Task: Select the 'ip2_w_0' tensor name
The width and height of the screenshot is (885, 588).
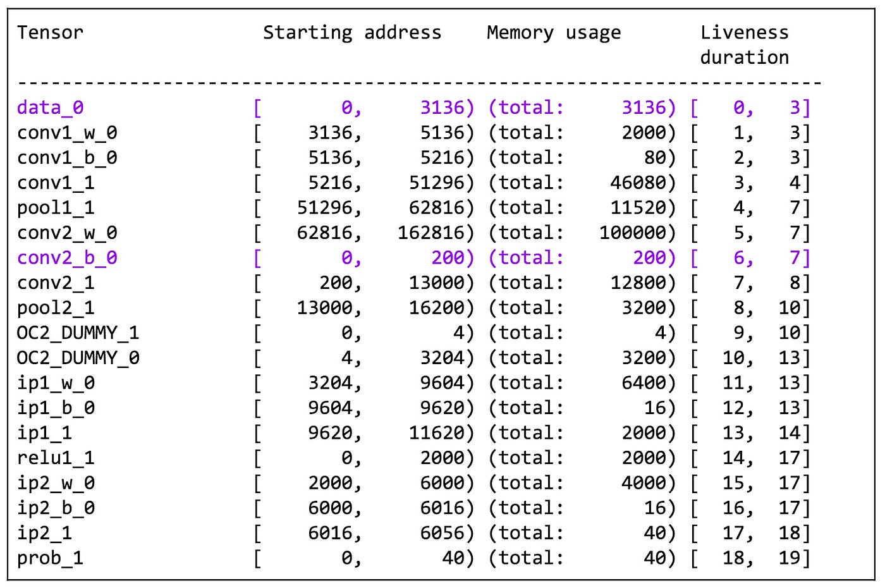Action: [56, 483]
